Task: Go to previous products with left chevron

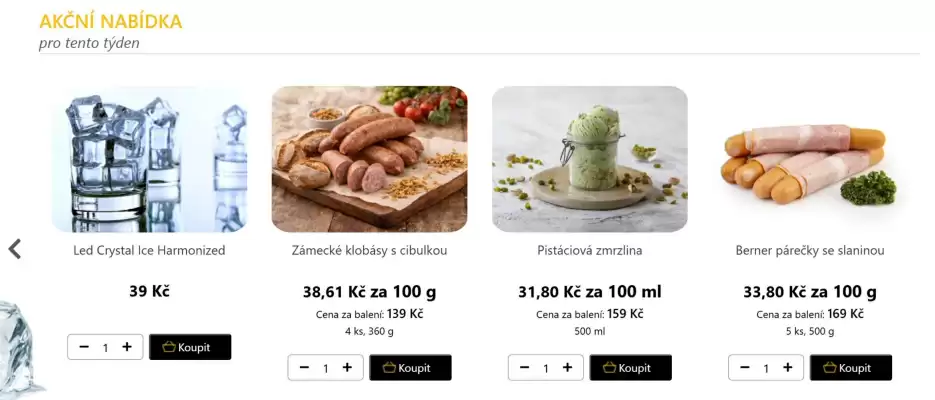Action: coord(15,249)
